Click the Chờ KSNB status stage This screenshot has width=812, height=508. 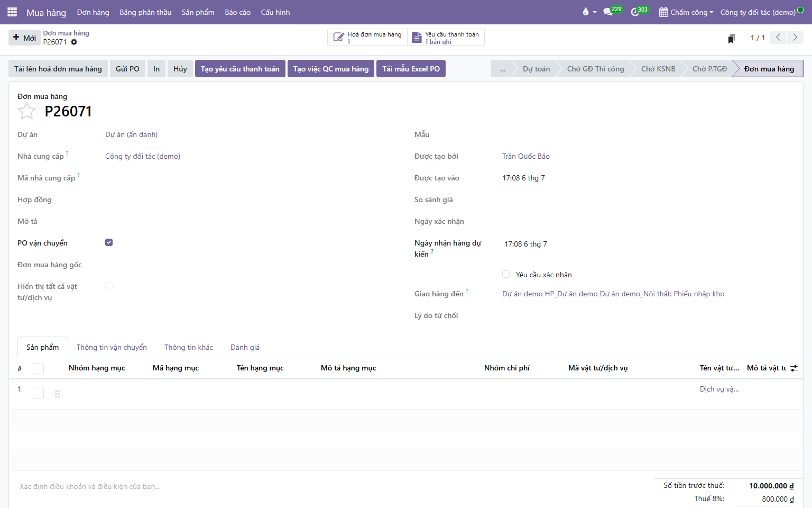[658, 69]
